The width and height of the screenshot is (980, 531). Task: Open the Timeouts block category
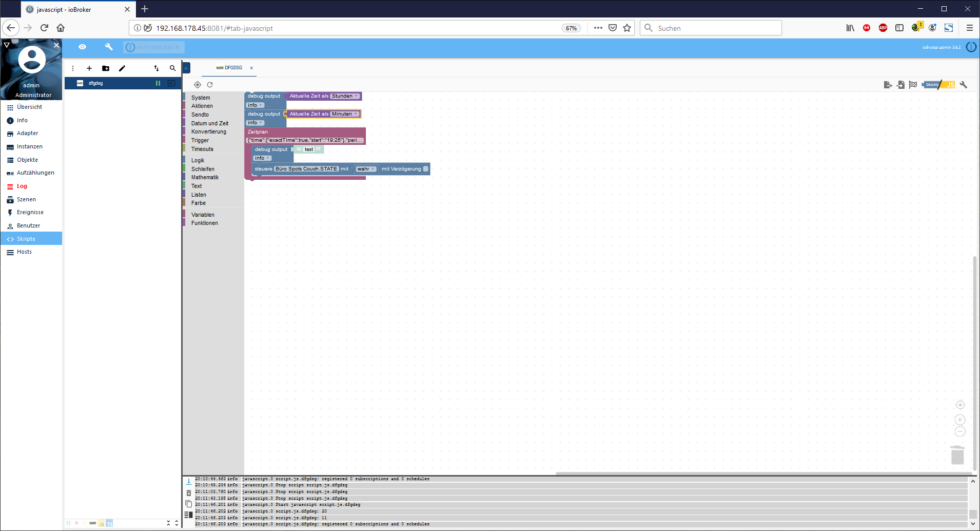pyautogui.click(x=202, y=149)
